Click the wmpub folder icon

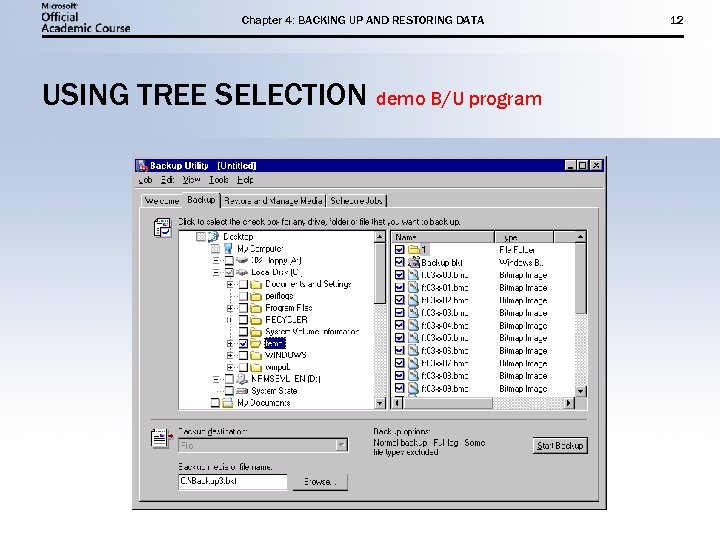pyautogui.click(x=256, y=367)
